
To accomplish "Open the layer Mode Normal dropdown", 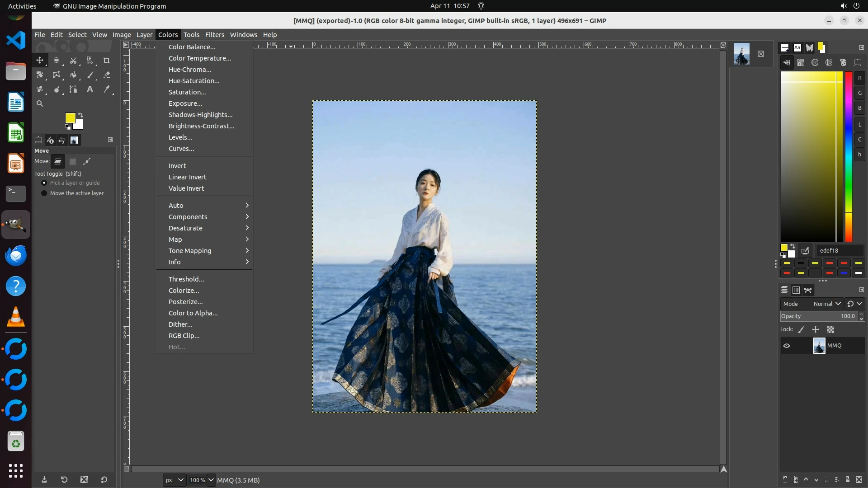I will [x=826, y=304].
